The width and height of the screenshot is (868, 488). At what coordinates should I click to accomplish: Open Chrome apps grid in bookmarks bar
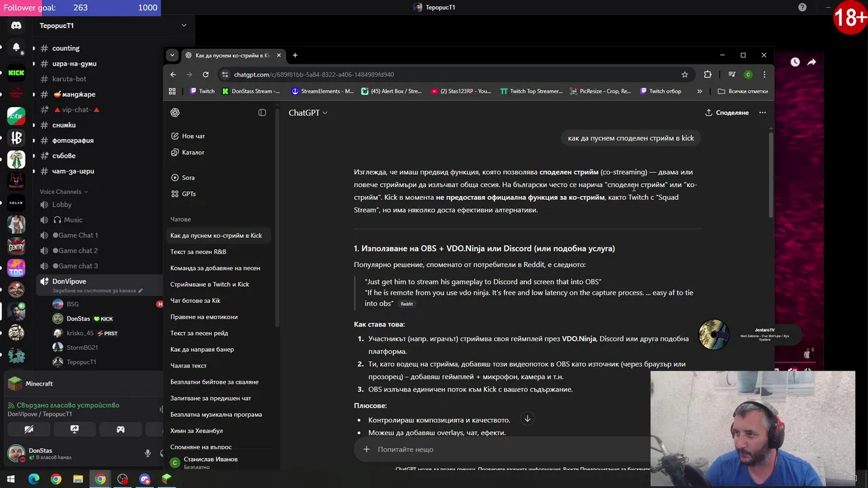(x=172, y=91)
